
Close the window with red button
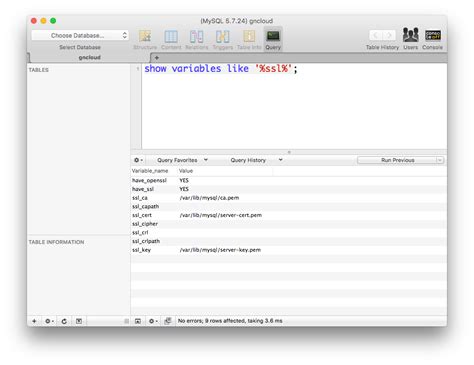click(x=34, y=21)
